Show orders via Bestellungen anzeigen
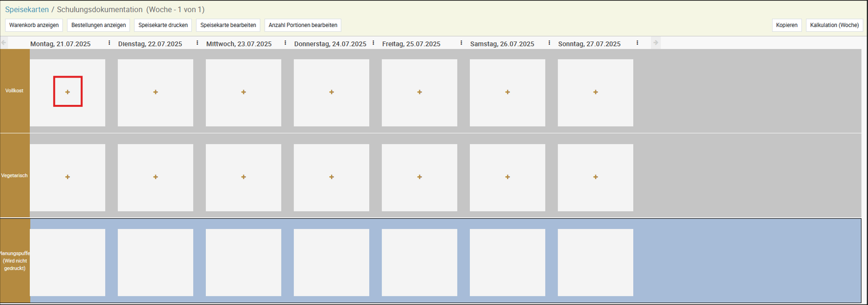868x305 pixels. point(98,25)
